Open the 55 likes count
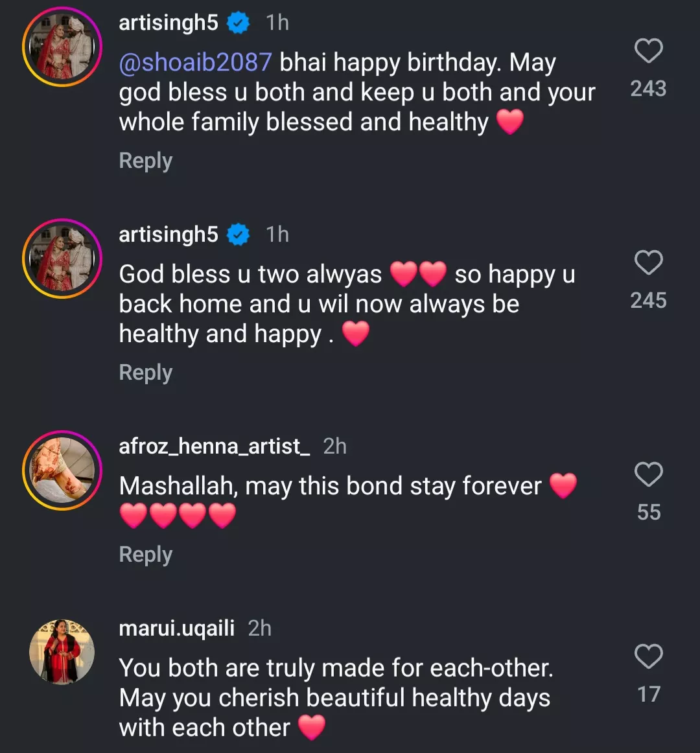Screen dimensions: 700x753 pyautogui.click(x=648, y=512)
